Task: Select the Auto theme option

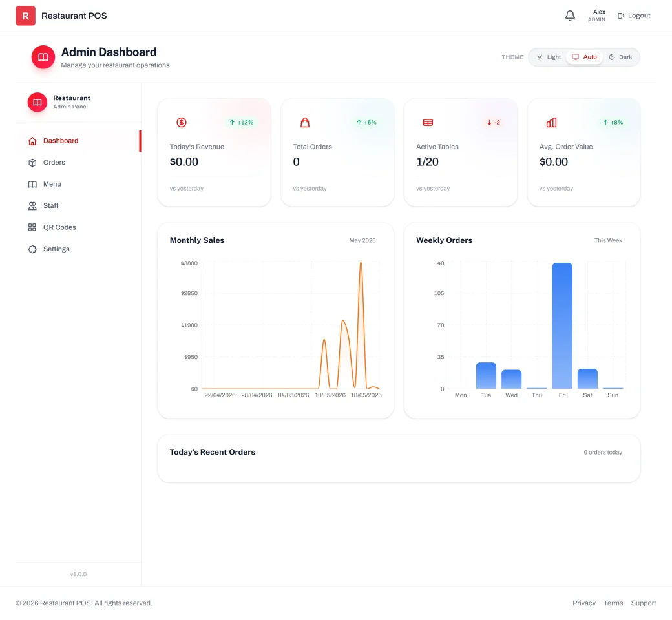Action: 585,57
